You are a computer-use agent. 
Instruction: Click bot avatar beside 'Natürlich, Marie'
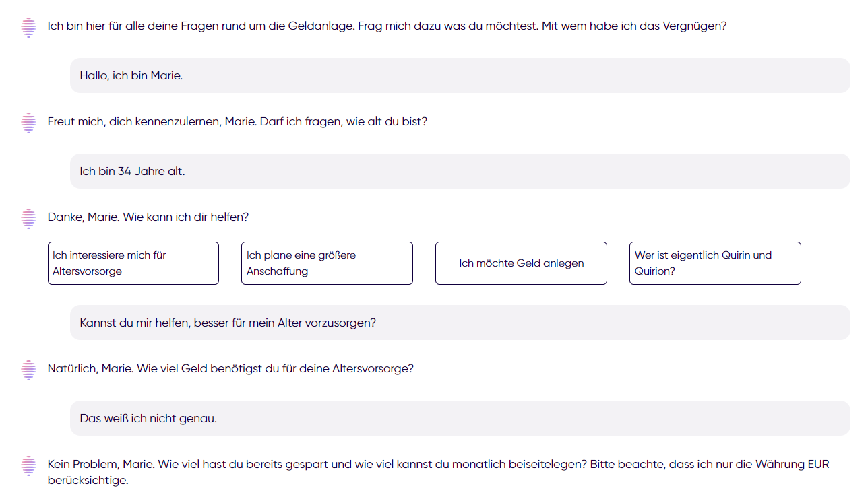click(28, 370)
